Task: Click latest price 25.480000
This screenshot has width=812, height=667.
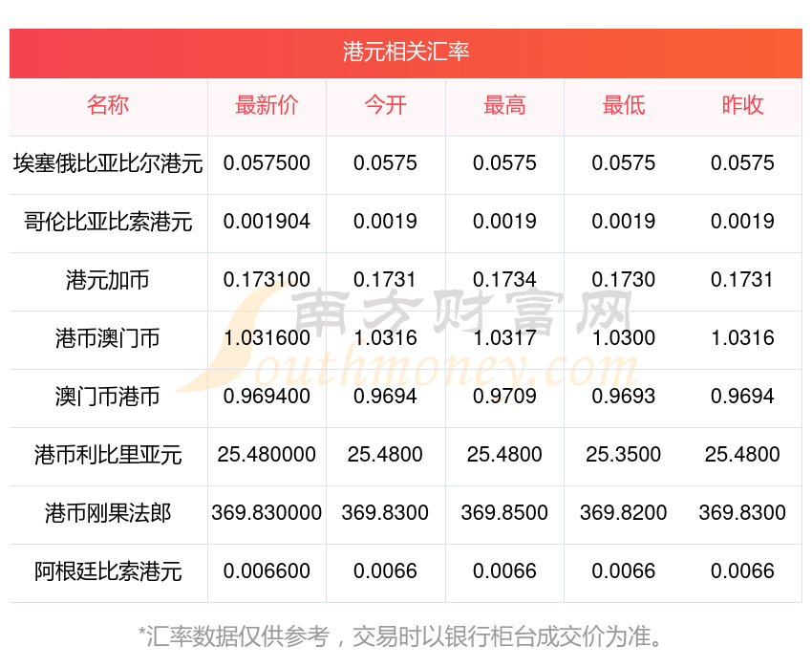Action: point(267,455)
